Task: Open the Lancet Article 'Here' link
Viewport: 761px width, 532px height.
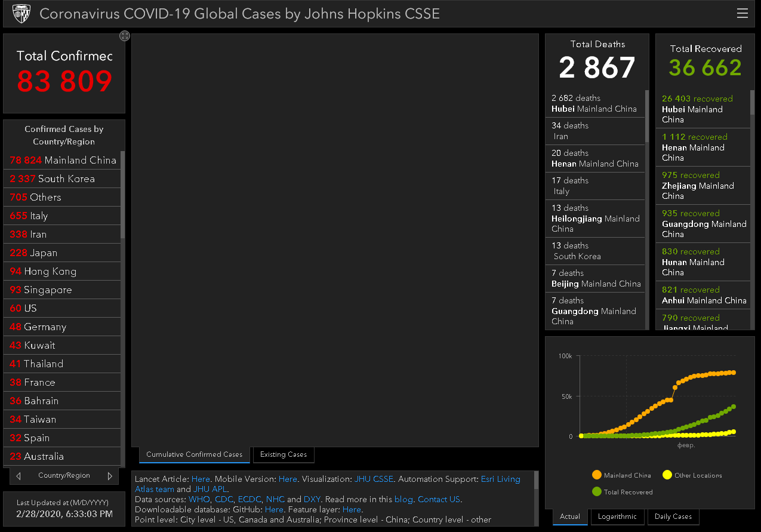Action: [x=201, y=479]
